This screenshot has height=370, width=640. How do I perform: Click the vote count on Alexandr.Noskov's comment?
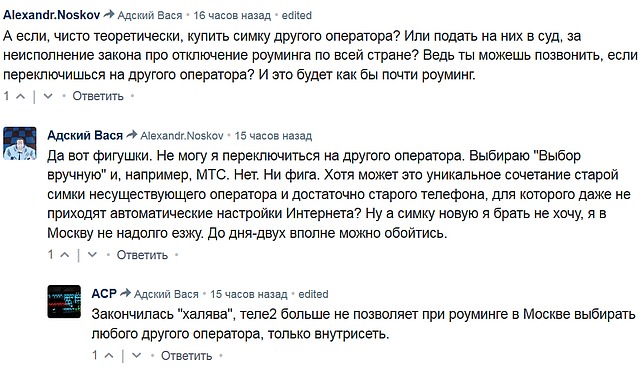pos(7,96)
